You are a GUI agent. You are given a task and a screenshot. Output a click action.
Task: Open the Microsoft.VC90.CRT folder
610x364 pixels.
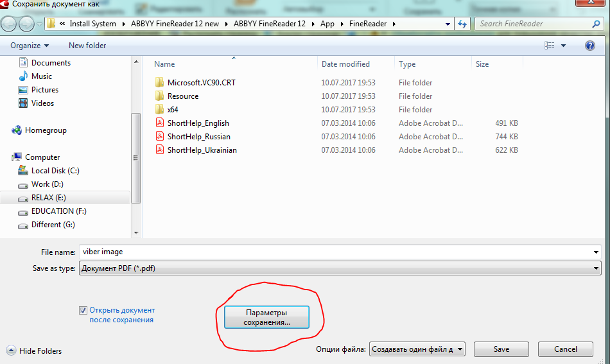coord(201,83)
